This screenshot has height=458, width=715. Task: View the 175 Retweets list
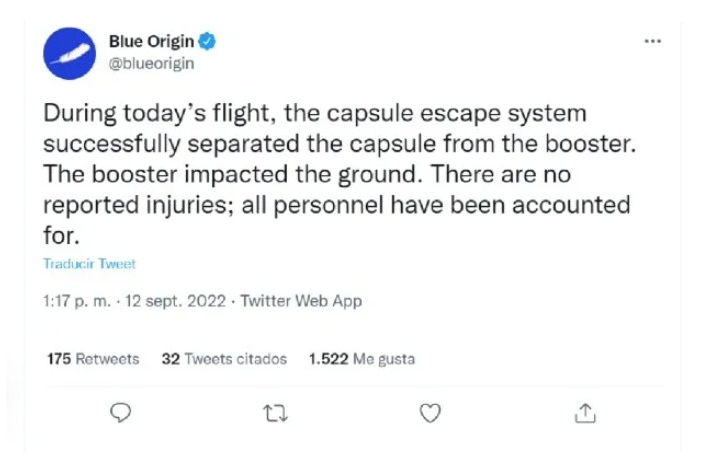point(93,358)
